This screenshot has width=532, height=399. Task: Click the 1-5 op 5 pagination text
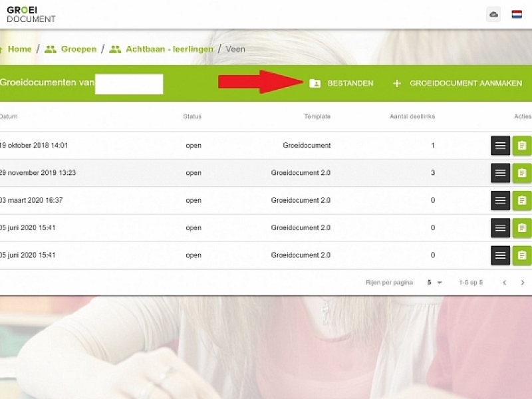(471, 282)
